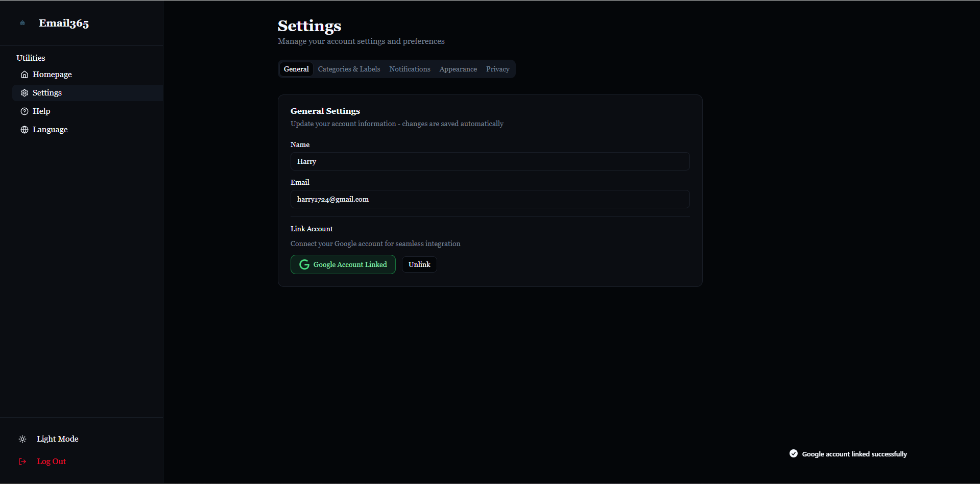Click the Log Out link
Viewport: 980px width, 484px height.
[52, 462]
